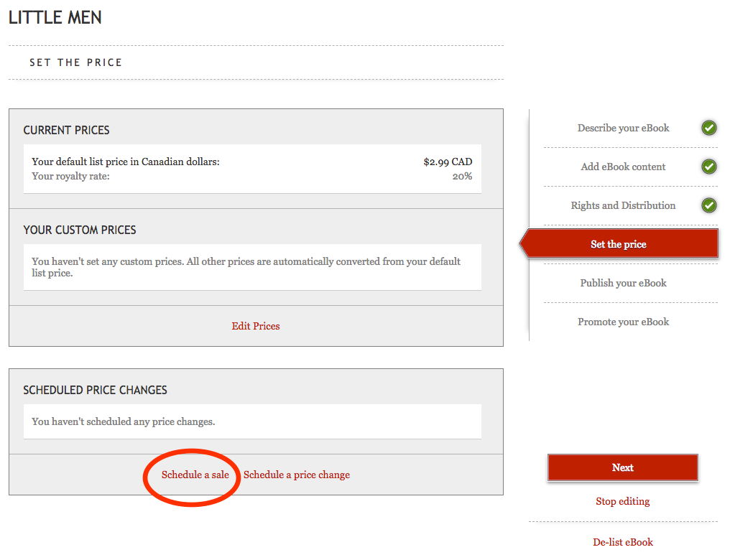Click the no custom prices message box
Image resolution: width=730 pixels, height=560 pixels.
tap(252, 267)
